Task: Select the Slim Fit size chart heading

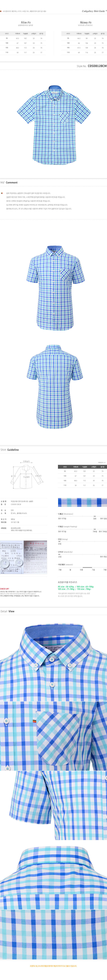Action: coord(26,22)
